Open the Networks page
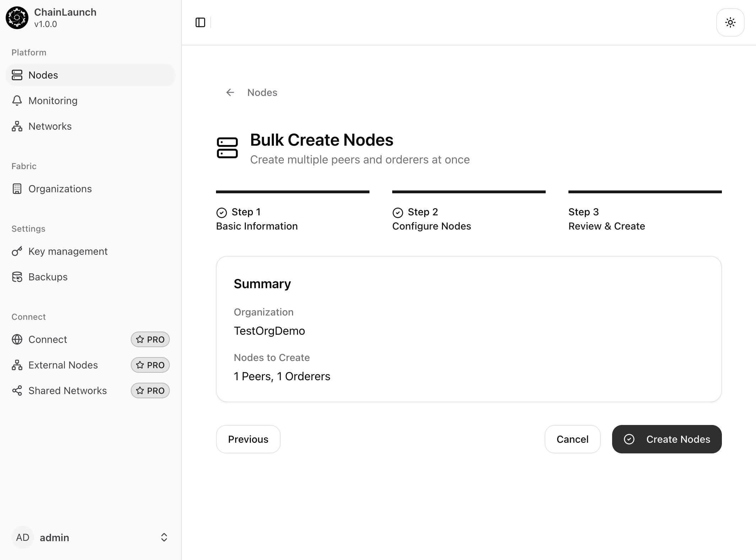 pyautogui.click(x=50, y=126)
